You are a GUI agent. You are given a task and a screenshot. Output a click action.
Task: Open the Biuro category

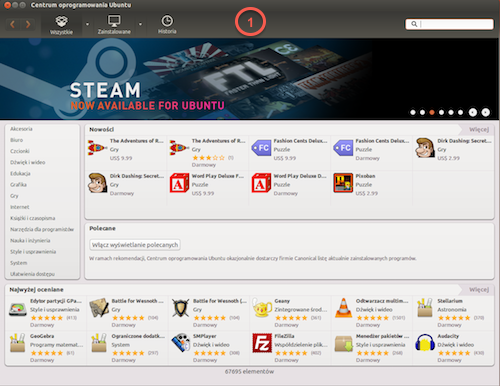tap(17, 140)
